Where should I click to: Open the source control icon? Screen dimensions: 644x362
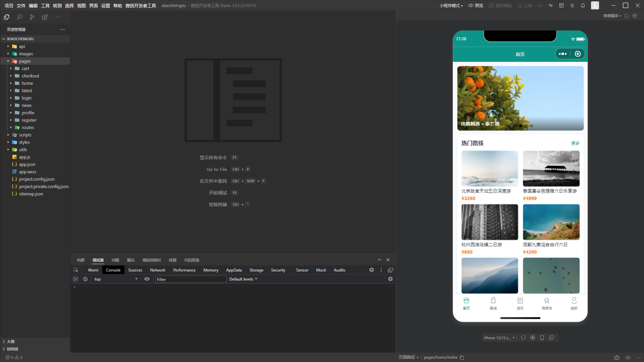(x=32, y=17)
